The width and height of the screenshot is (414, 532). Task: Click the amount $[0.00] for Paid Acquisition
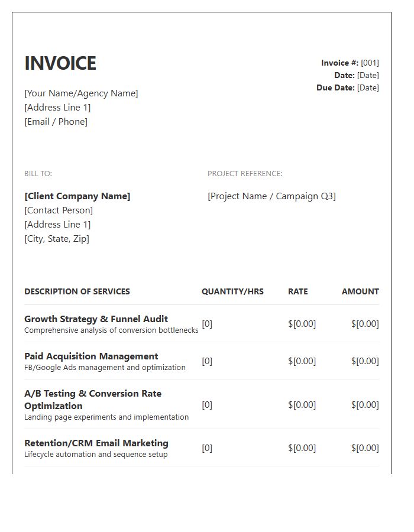365,361
